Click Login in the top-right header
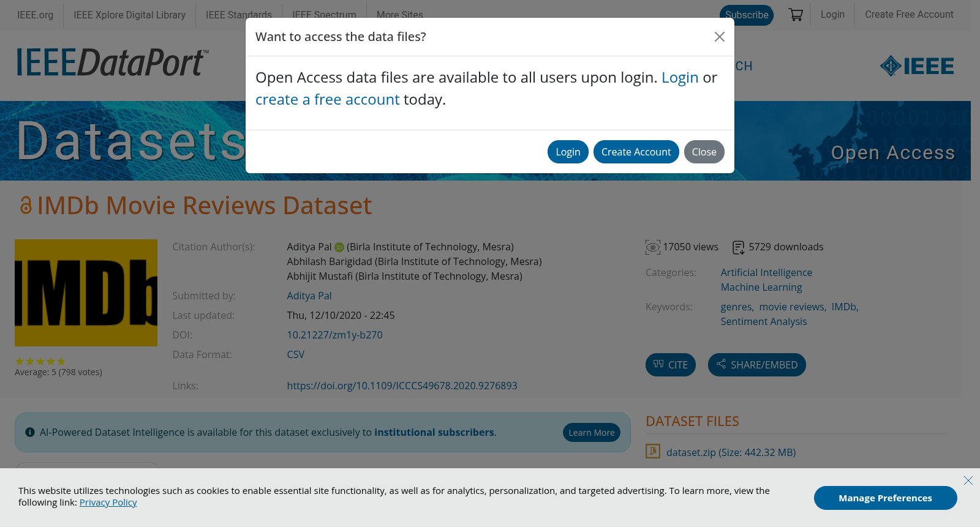Viewport: 980px width, 527px height. point(832,14)
